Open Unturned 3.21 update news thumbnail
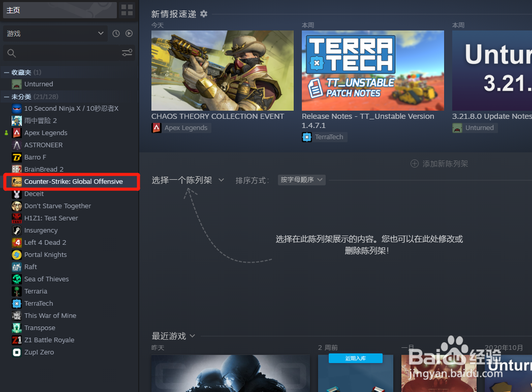This screenshot has height=392, width=532. point(492,71)
